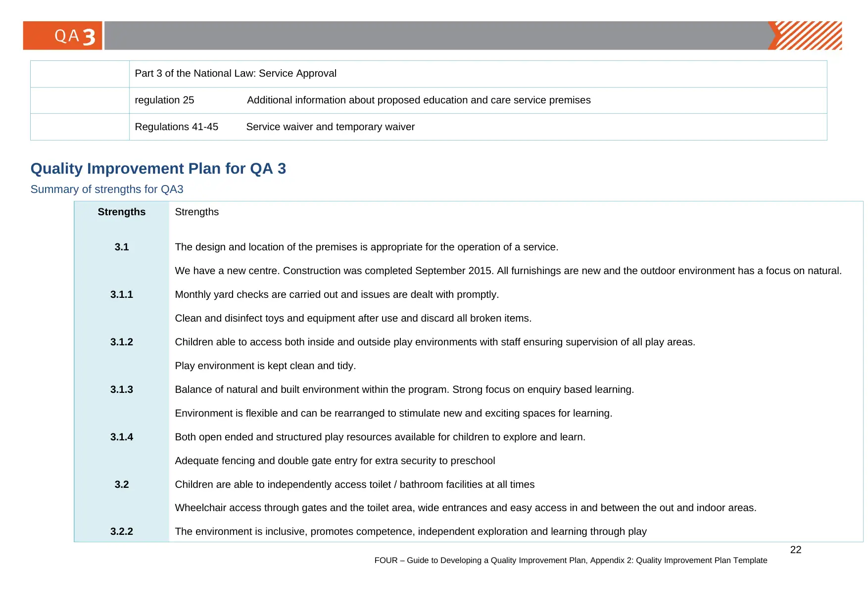Click the non-bold 'Strengths' cell text
The width and height of the screenshot is (868, 614).
coord(197,212)
